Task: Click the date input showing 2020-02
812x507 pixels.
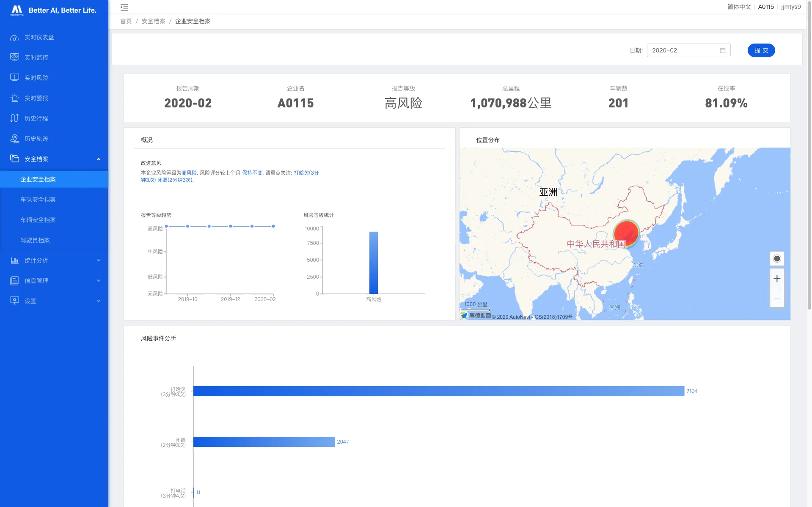Action: pos(688,50)
